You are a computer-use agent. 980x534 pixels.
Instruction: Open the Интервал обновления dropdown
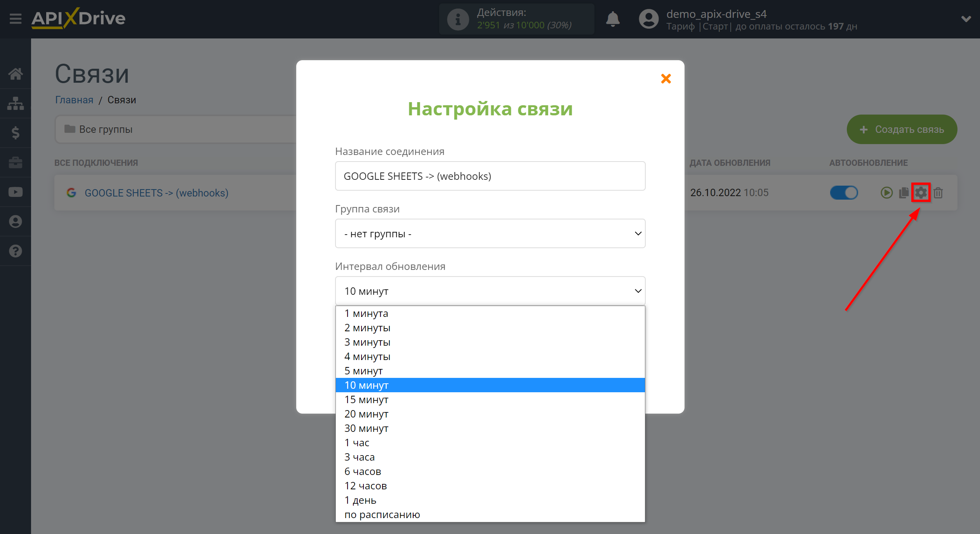(490, 291)
